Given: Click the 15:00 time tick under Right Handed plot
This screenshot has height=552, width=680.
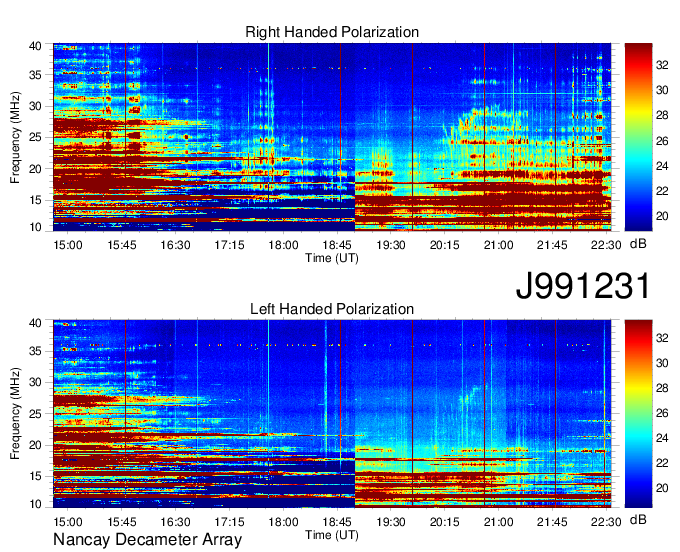Looking at the screenshot, I should [68, 245].
